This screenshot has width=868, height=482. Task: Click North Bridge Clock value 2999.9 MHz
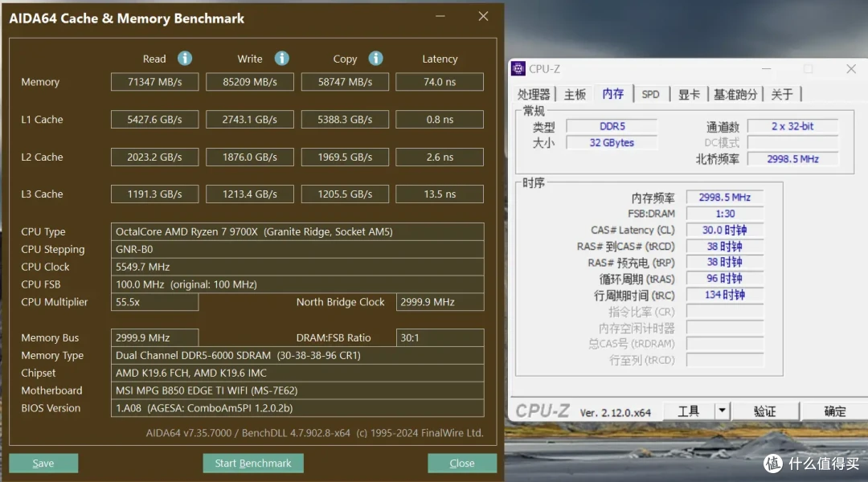point(440,302)
